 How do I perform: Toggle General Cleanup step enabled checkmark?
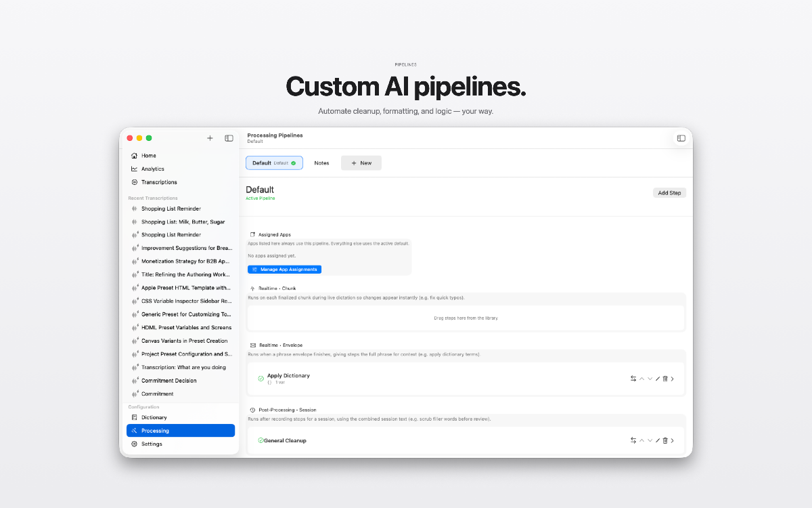click(x=261, y=440)
